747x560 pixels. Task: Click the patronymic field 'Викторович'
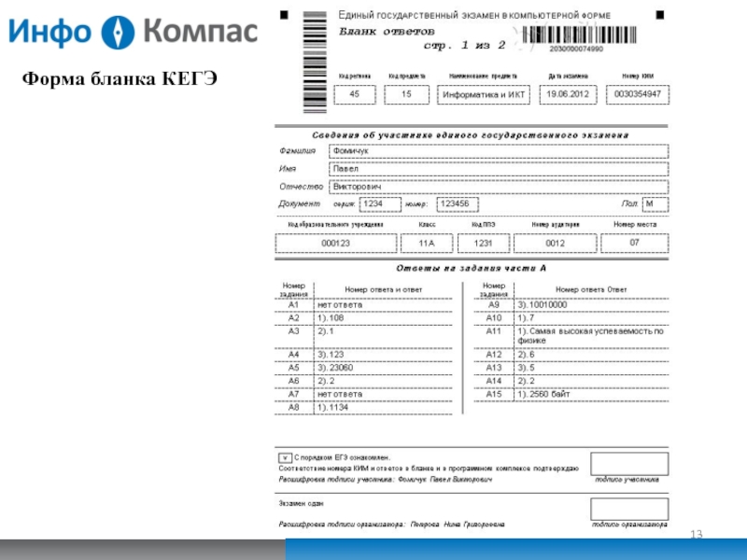499,187
